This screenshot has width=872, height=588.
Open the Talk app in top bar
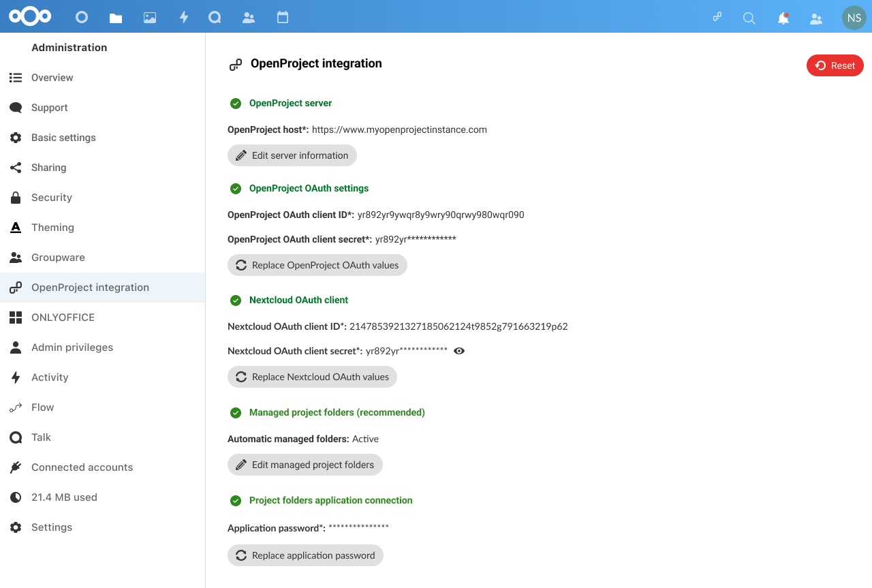215,18
